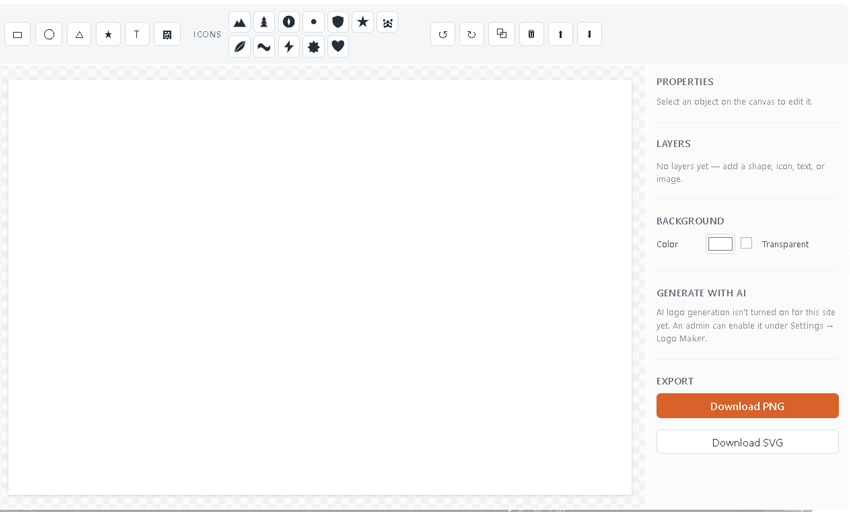Insert the wave icon

[264, 47]
